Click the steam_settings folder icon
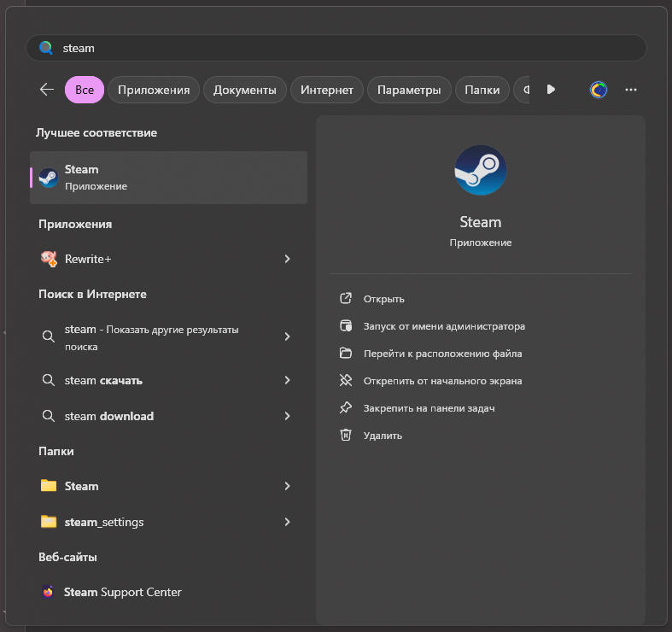Screen dimensions: 672x632 point(49,521)
